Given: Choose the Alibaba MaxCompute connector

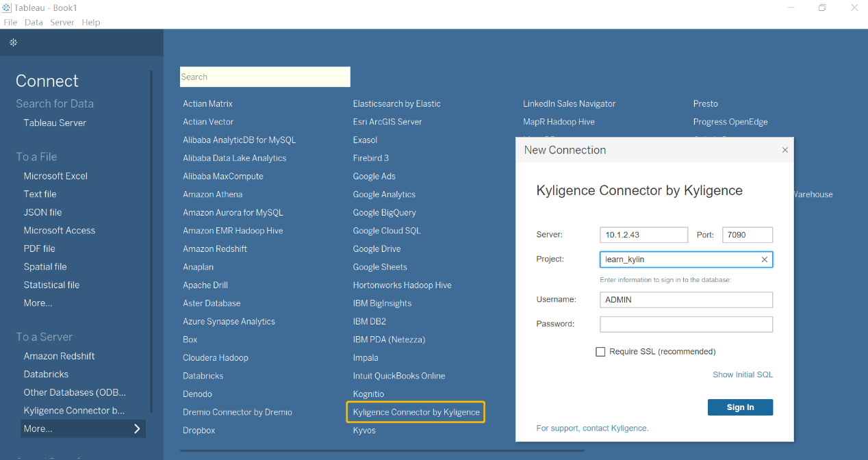Looking at the screenshot, I should [223, 177].
